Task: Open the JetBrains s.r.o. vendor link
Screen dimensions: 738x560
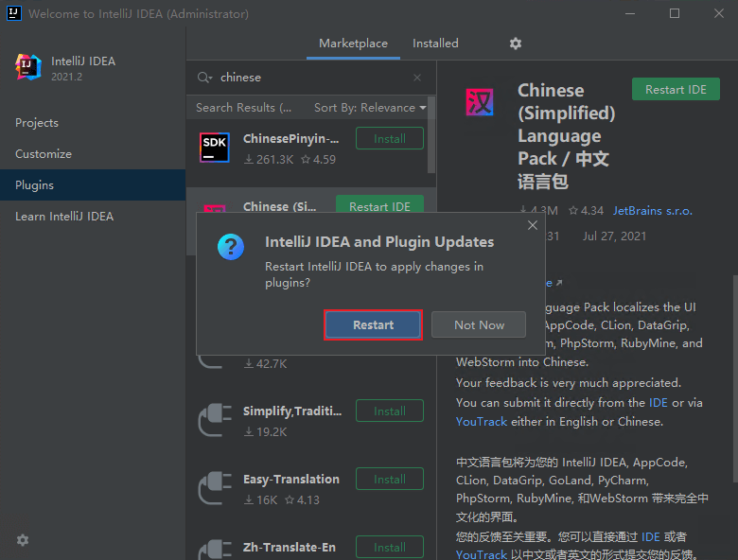Action: point(652,211)
